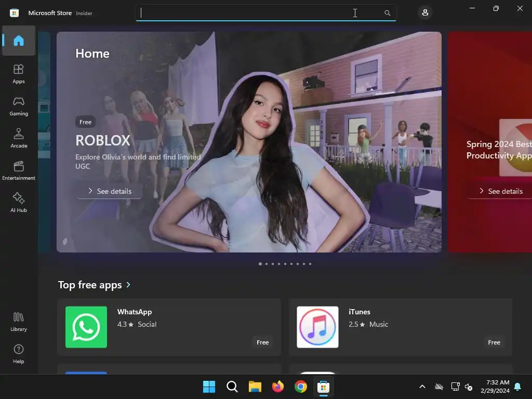Open the notification bell in the taskbar
This screenshot has height=399, width=532.
pyautogui.click(x=518, y=387)
